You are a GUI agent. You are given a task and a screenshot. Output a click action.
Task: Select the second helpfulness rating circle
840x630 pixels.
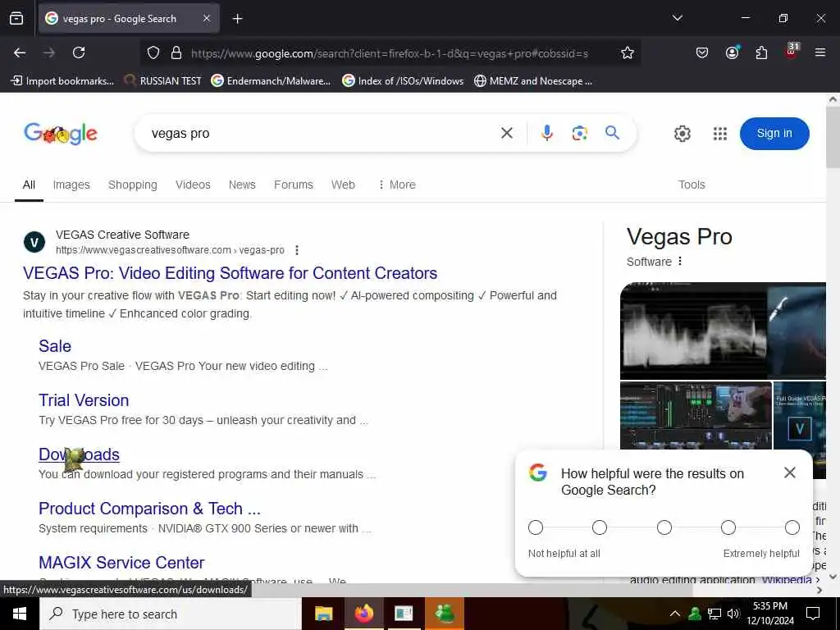(600, 527)
